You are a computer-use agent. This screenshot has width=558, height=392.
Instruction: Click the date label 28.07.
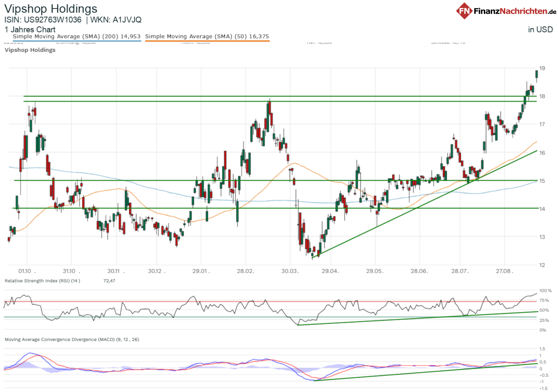coord(461,270)
